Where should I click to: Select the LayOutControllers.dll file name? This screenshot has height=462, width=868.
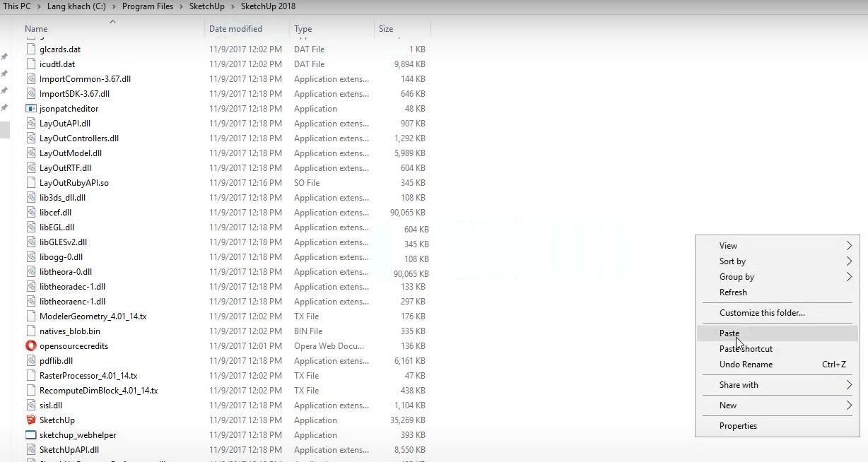79,138
